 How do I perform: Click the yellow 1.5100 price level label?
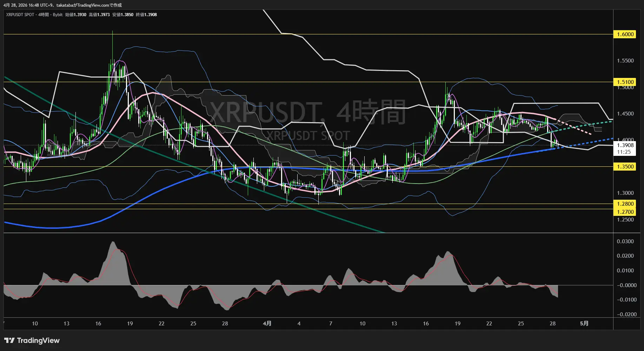pyautogui.click(x=625, y=82)
